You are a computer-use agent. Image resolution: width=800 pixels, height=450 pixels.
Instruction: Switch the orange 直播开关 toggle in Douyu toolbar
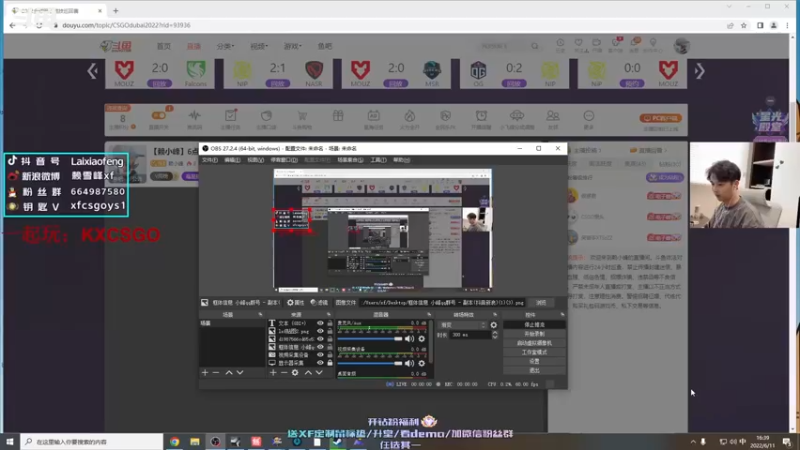click(159, 116)
